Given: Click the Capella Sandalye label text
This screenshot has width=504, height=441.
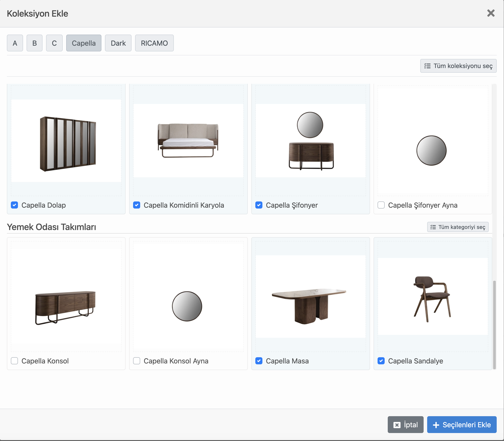Looking at the screenshot, I should 415,361.
